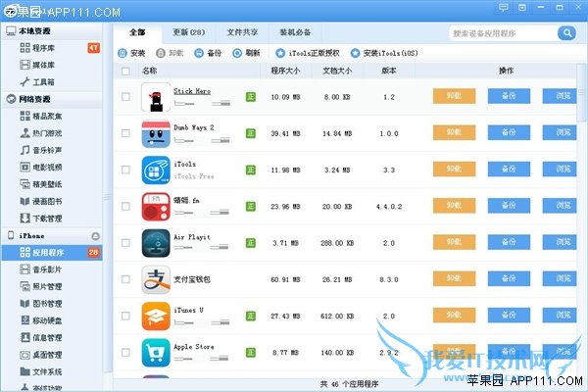Viewport: 588px width, 392px height.
Task: Back up Dumb Ways 2 with 备份
Action: coord(509,132)
